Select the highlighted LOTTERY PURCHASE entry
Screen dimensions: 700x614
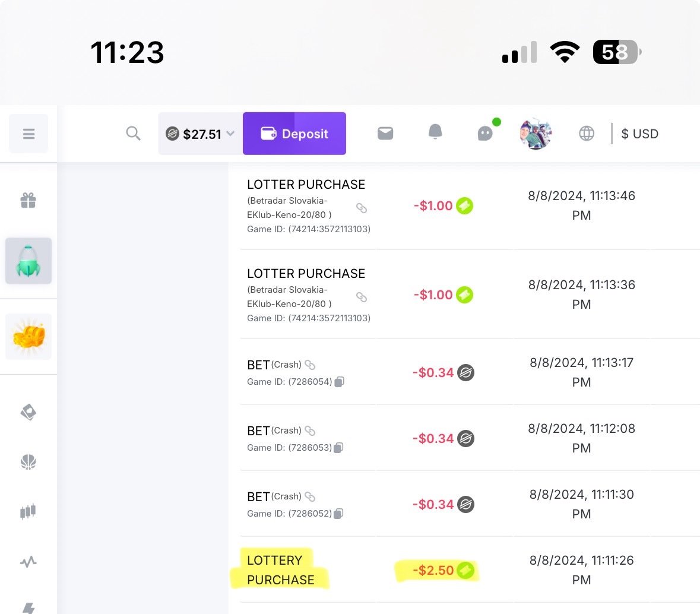click(x=280, y=569)
